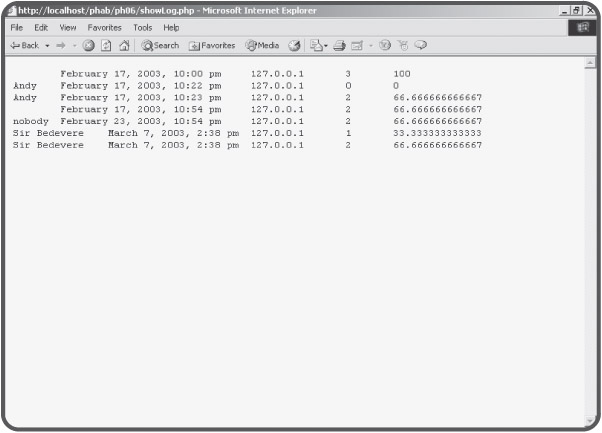Open the File menu

click(16, 27)
